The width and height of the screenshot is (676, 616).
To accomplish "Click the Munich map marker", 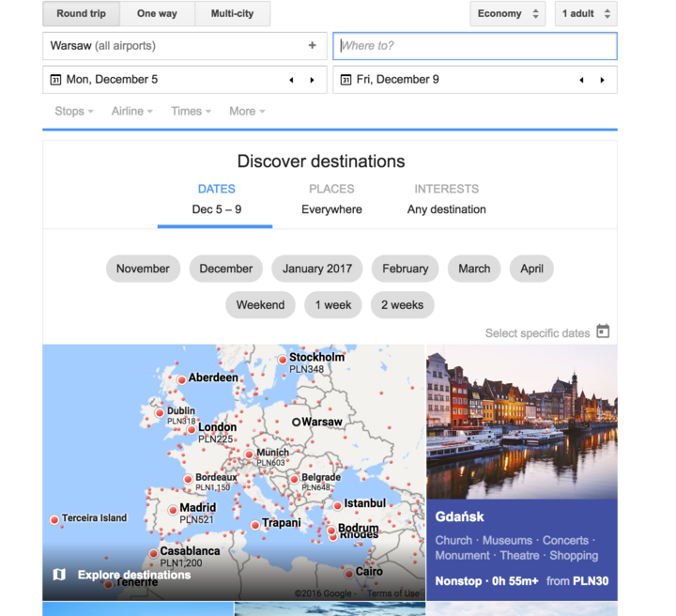I will (249, 454).
